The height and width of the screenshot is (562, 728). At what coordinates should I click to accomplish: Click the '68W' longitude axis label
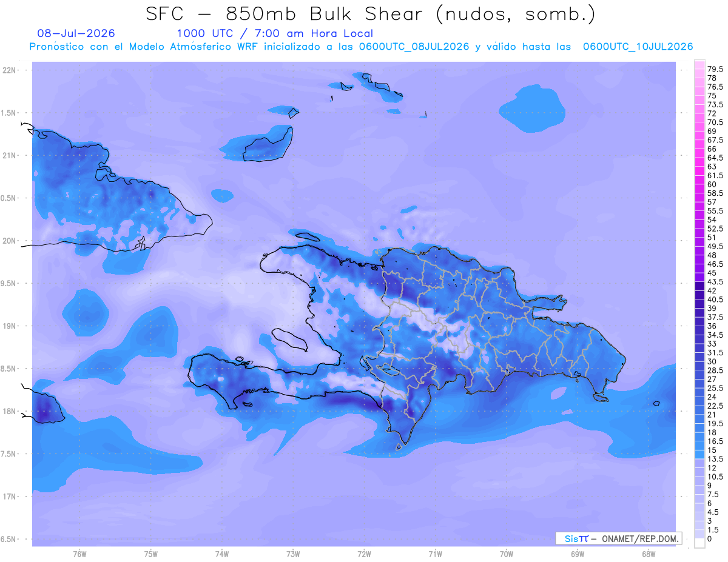649,554
